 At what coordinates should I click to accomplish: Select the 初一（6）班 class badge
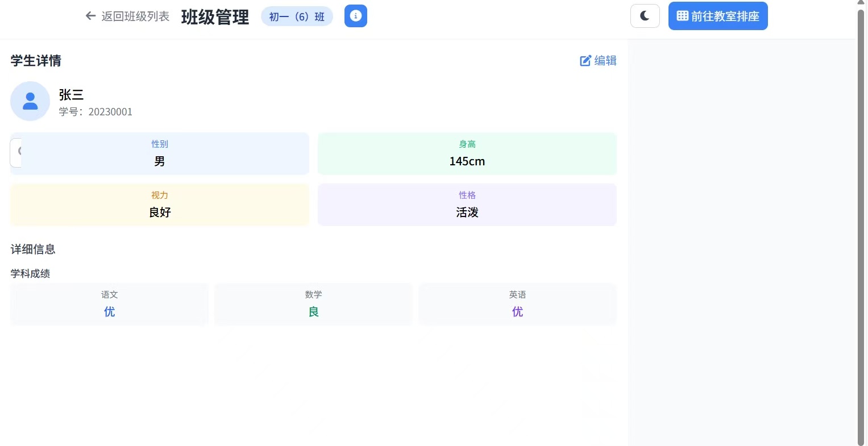(x=296, y=16)
